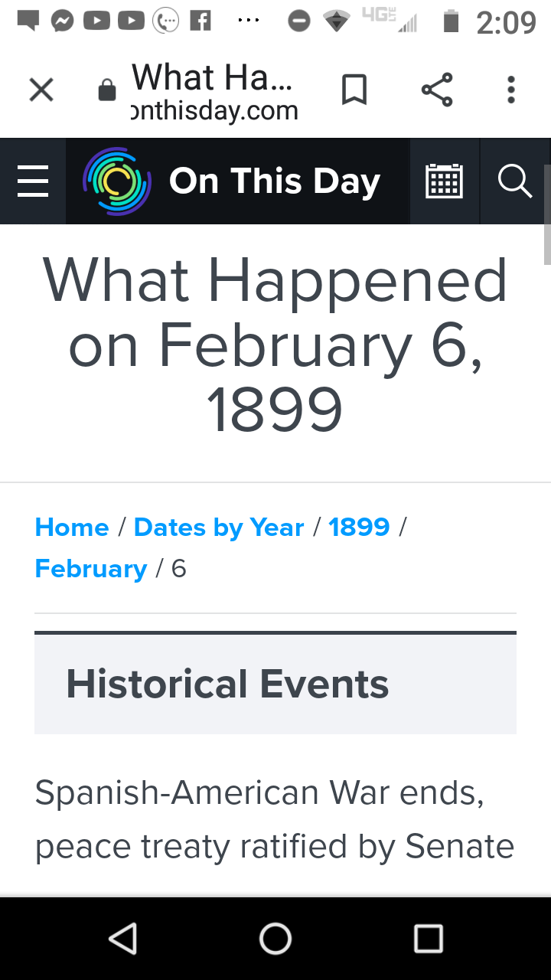Image resolution: width=551 pixels, height=980 pixels.
Task: Open the 1899 breadcrumb link
Action: [x=359, y=528]
